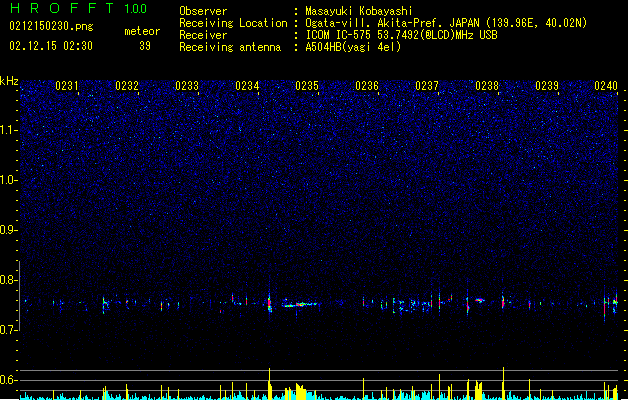Click the Receiving antenna label
The width and height of the screenshot is (629, 400).
coord(230,47)
